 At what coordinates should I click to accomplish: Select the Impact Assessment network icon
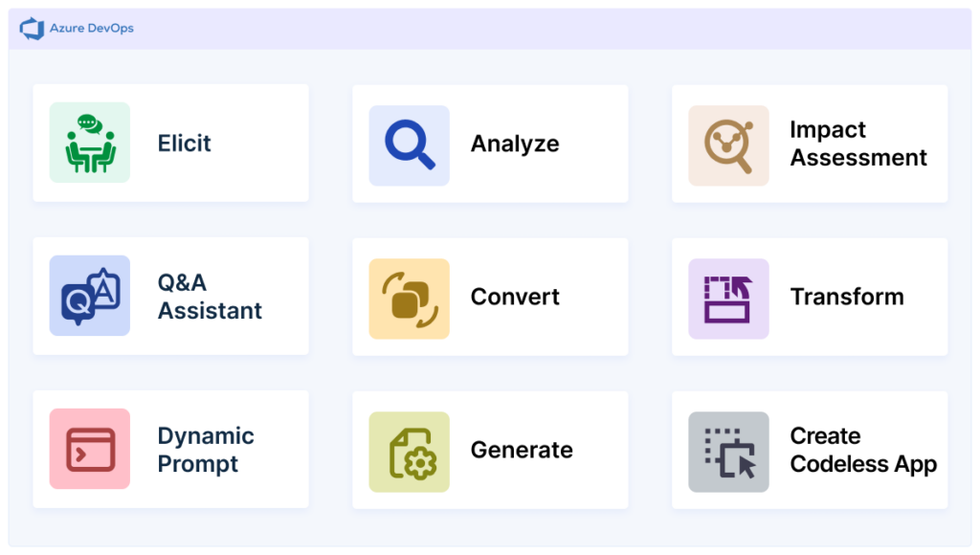coord(728,144)
